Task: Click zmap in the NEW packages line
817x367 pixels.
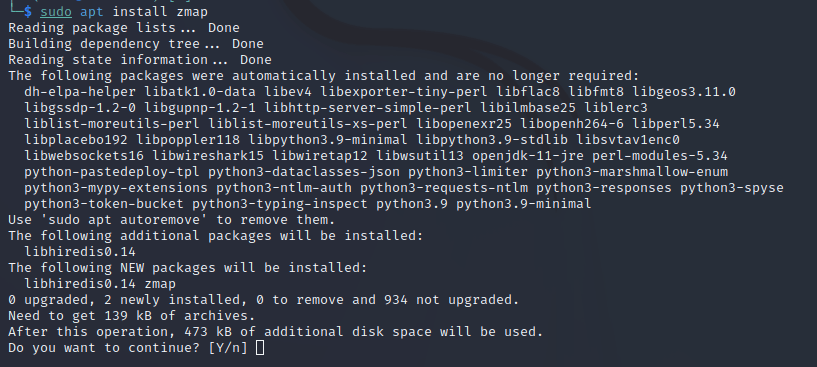Action: click(160, 284)
